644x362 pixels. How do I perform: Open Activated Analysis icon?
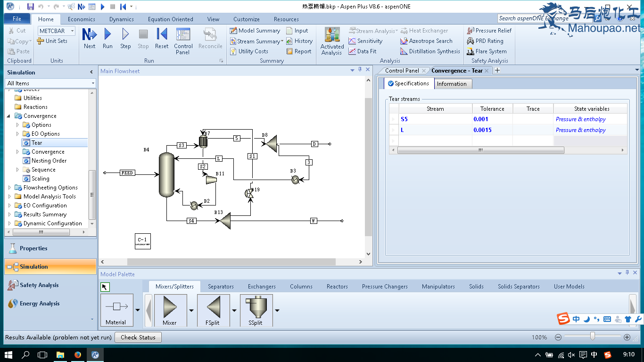click(x=332, y=41)
